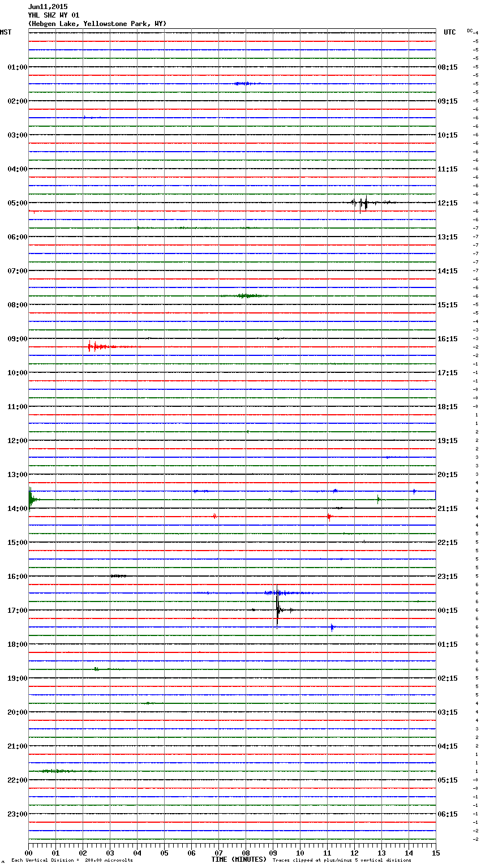Click minute tick label 13 on bottom axis
The height and width of the screenshot is (868, 481).
pyautogui.click(x=381, y=853)
